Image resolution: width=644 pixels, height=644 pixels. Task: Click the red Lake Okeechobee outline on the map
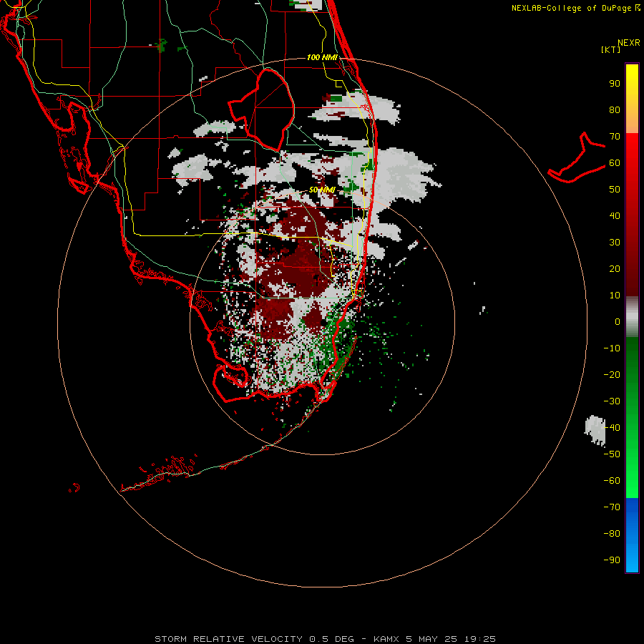tap(261, 109)
